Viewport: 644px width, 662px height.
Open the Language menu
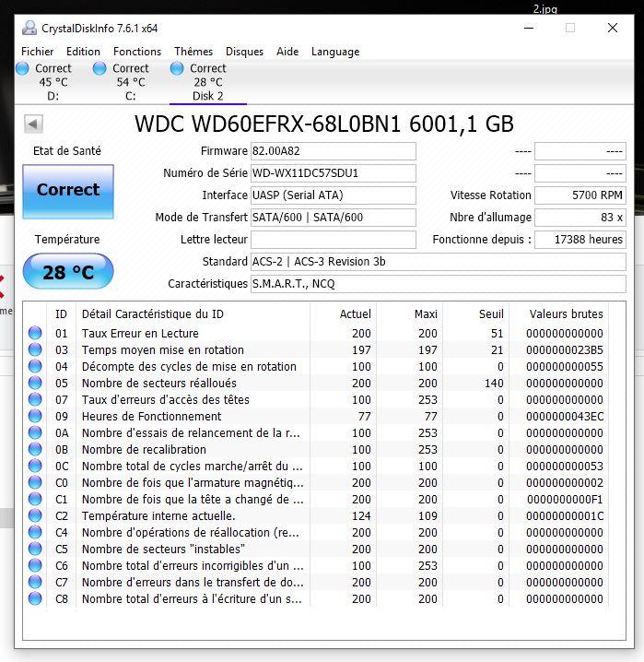tap(335, 52)
